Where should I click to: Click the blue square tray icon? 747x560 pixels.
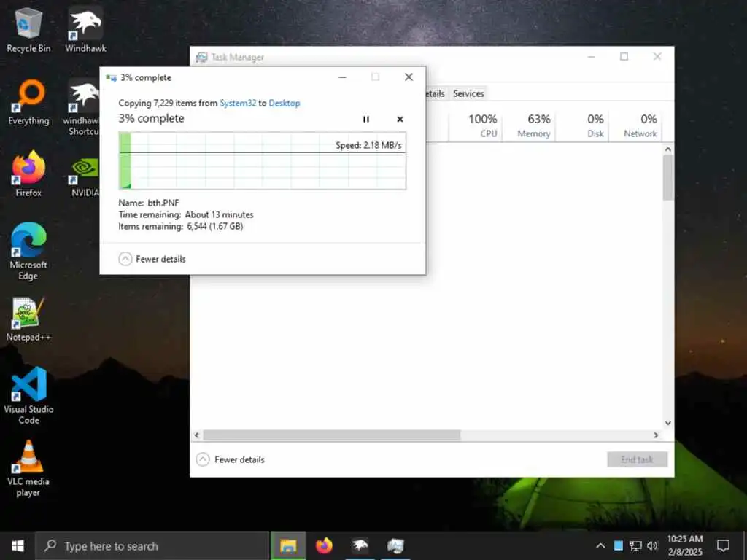click(x=618, y=545)
